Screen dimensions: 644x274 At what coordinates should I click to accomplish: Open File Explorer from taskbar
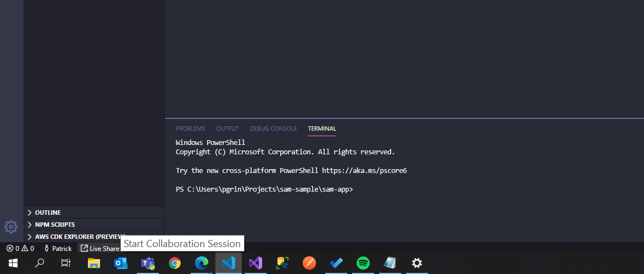94,263
